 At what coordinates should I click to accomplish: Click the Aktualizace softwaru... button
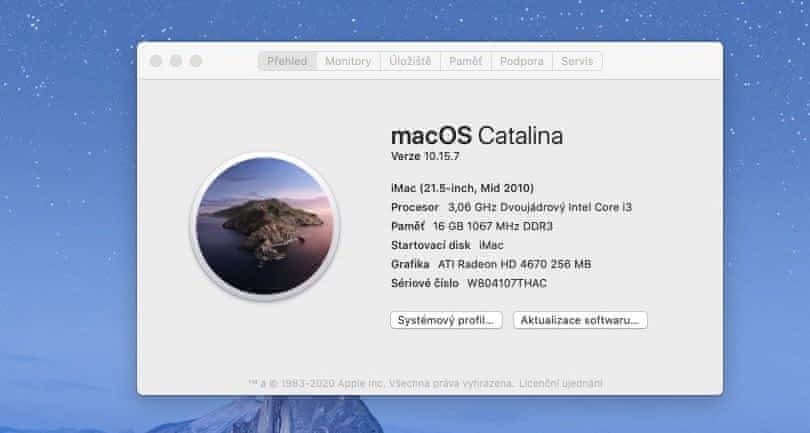(580, 320)
